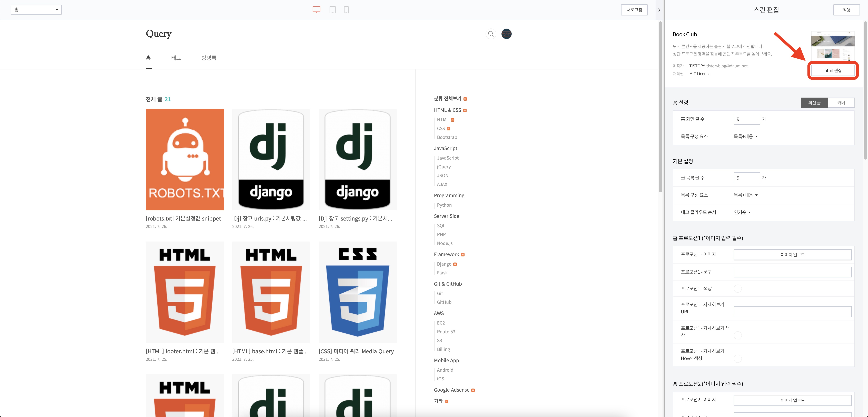Collapse the skin edit panel with chevron
The width and height of the screenshot is (868, 417).
coord(659,10)
